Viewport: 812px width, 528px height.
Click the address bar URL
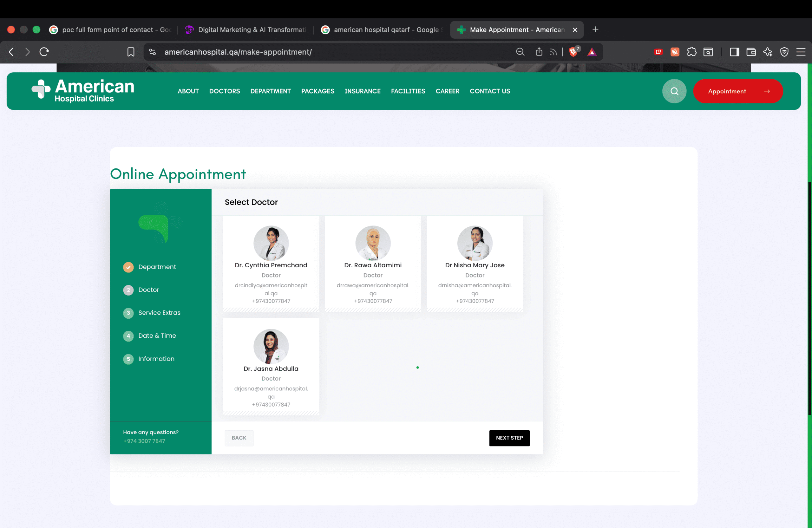pyautogui.click(x=238, y=52)
